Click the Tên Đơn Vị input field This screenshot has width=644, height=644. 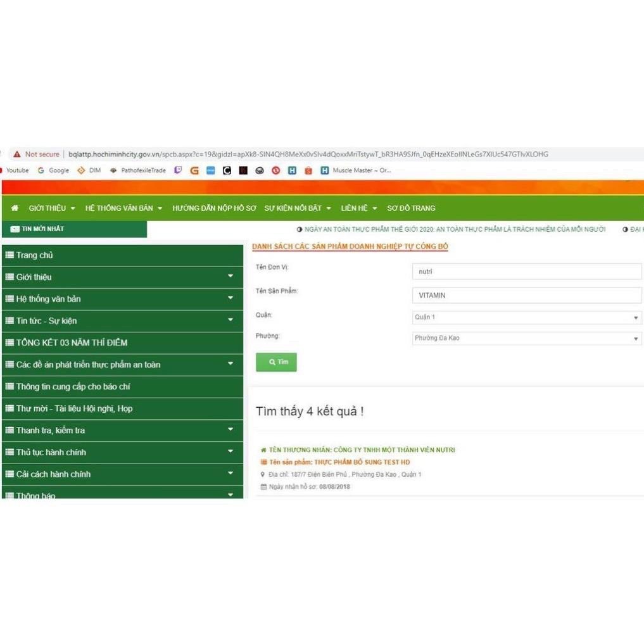526,272
